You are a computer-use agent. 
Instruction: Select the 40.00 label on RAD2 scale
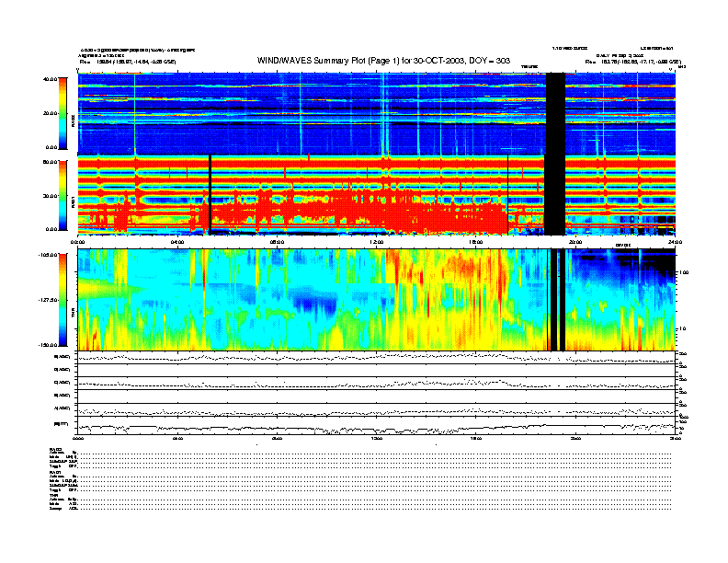pyautogui.click(x=51, y=79)
